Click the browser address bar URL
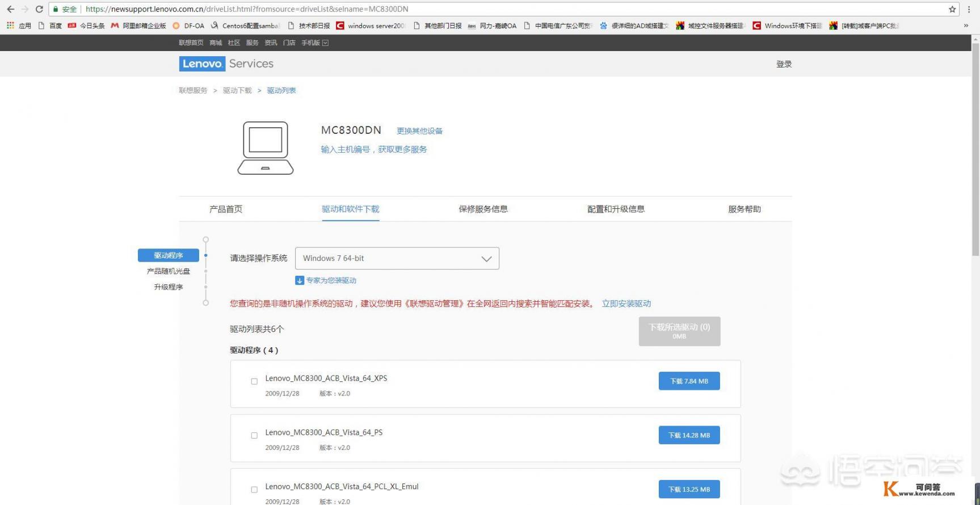Viewport: 980px width, 505px height. coord(247,9)
